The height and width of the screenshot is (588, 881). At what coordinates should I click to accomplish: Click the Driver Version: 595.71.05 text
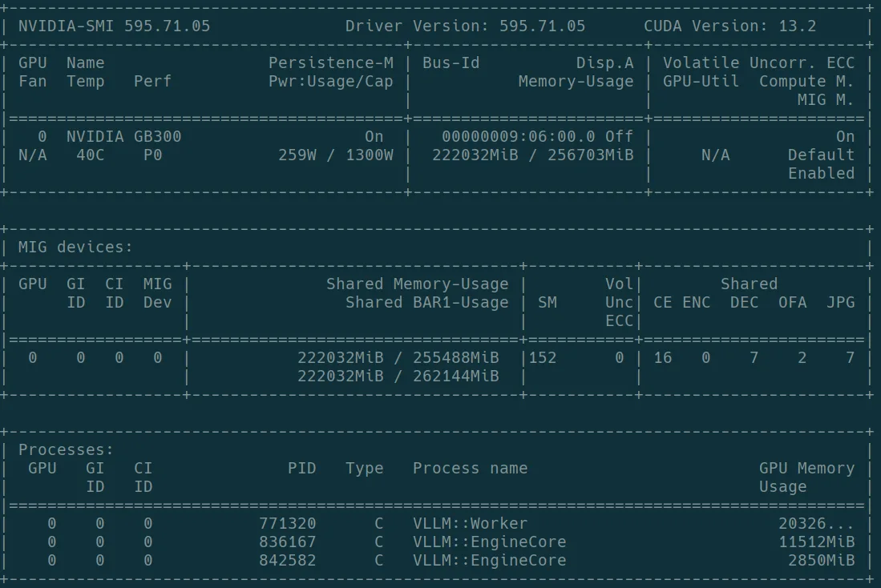(x=465, y=26)
